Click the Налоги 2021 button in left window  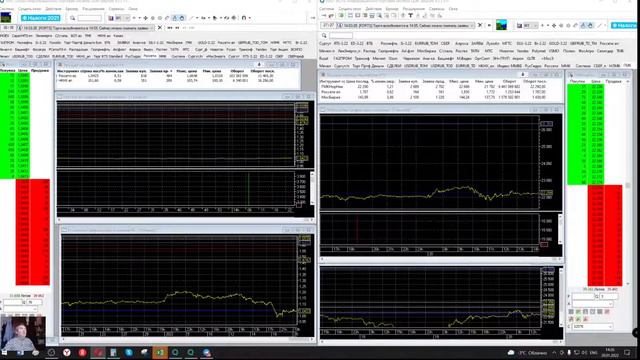(40, 18)
